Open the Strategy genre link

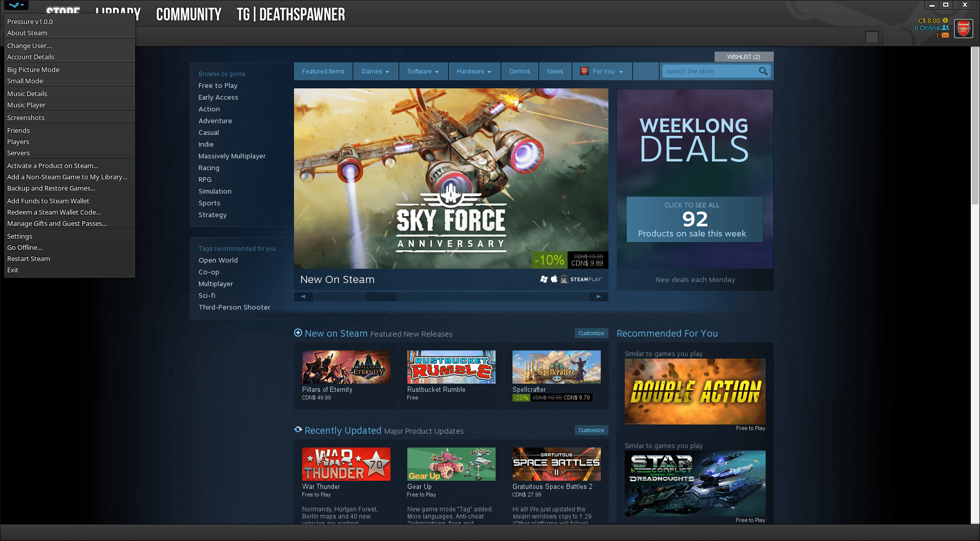(x=213, y=215)
